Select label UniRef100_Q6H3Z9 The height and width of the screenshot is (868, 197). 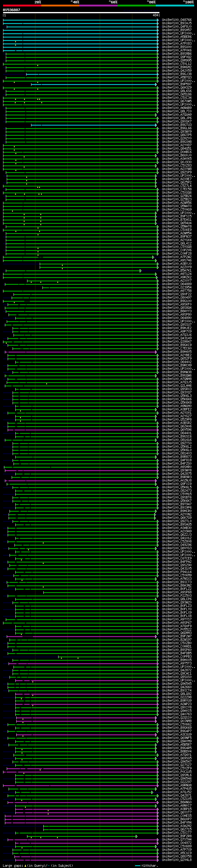pyautogui.click(x=177, y=88)
